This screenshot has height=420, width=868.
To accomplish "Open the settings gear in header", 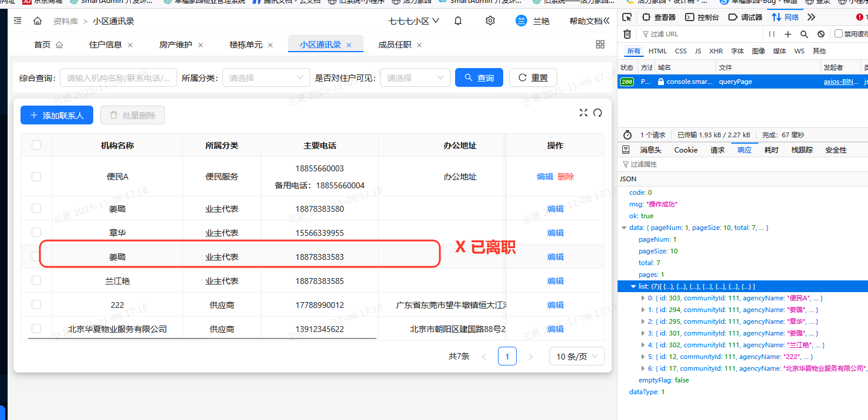I will pos(490,21).
